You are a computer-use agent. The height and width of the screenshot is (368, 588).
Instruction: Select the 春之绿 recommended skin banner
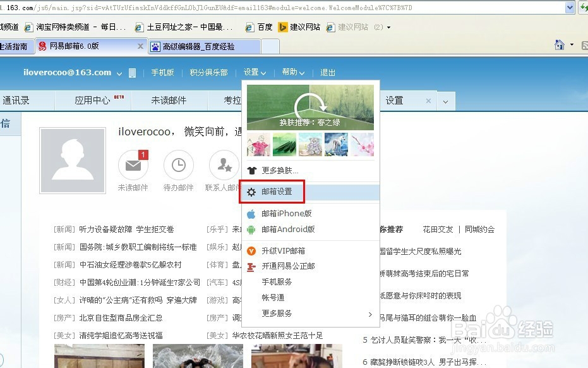(x=310, y=107)
